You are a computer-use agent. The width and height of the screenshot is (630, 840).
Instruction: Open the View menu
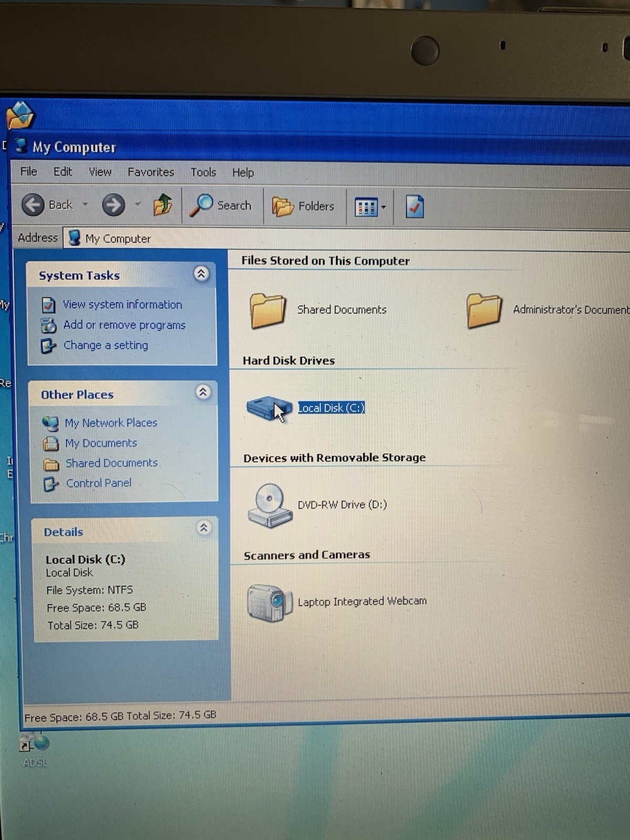100,172
